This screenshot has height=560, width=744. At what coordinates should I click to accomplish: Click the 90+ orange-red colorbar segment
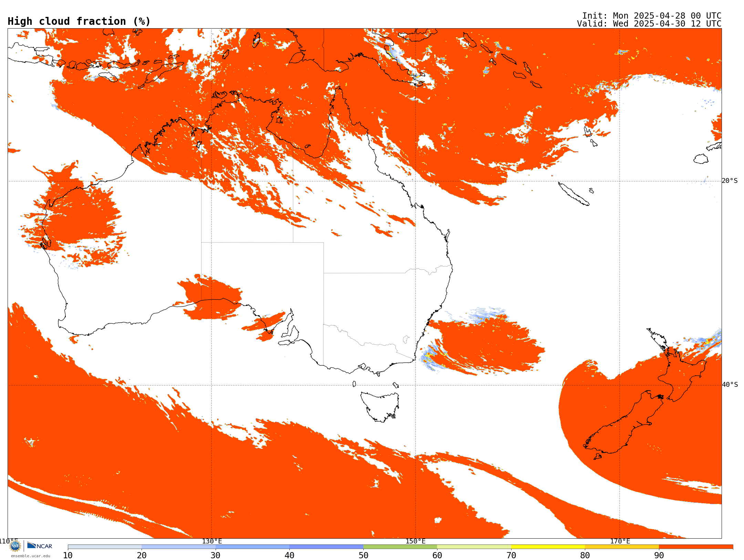[x=696, y=547]
